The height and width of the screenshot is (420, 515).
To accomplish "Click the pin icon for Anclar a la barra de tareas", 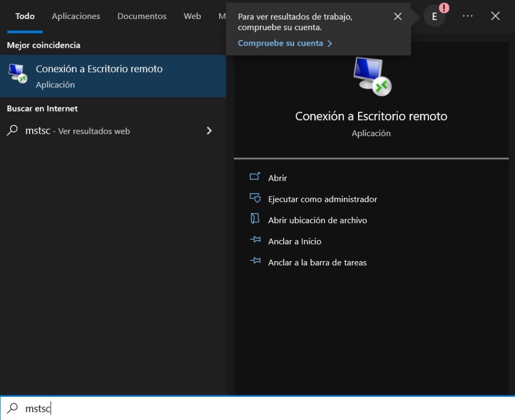I will (x=255, y=262).
